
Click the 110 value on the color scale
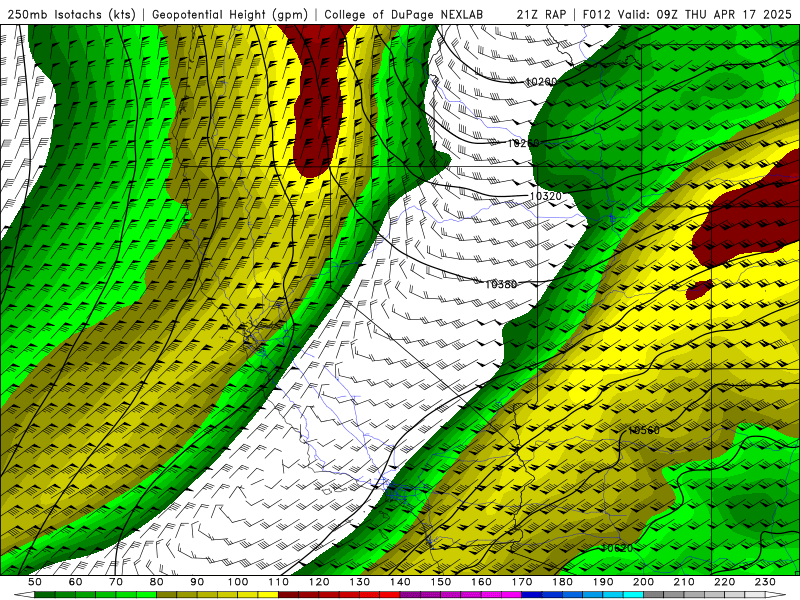tap(279, 582)
